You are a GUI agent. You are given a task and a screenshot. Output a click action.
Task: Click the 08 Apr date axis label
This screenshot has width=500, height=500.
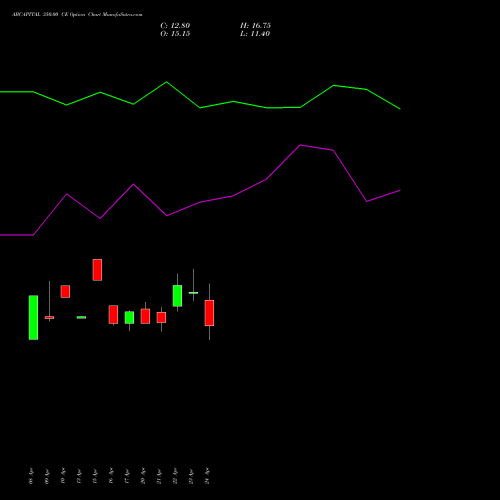31,476
